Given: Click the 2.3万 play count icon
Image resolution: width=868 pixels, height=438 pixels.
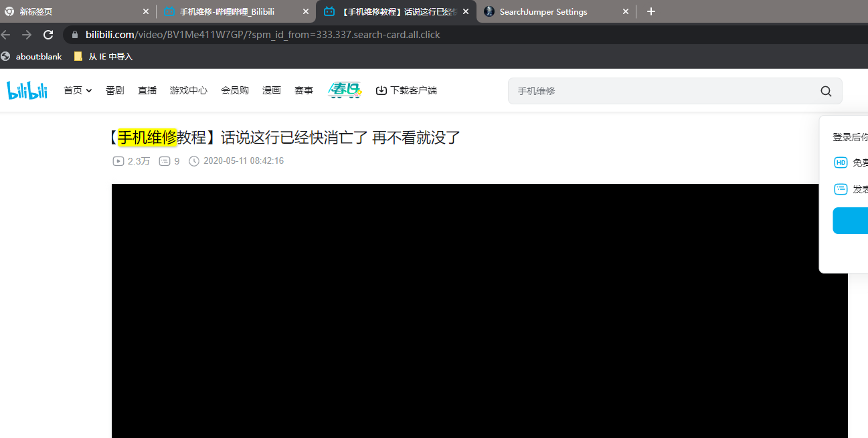Looking at the screenshot, I should pos(118,161).
